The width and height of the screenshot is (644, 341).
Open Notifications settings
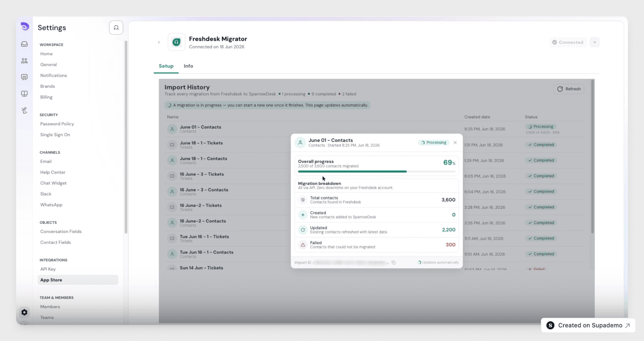(53, 75)
